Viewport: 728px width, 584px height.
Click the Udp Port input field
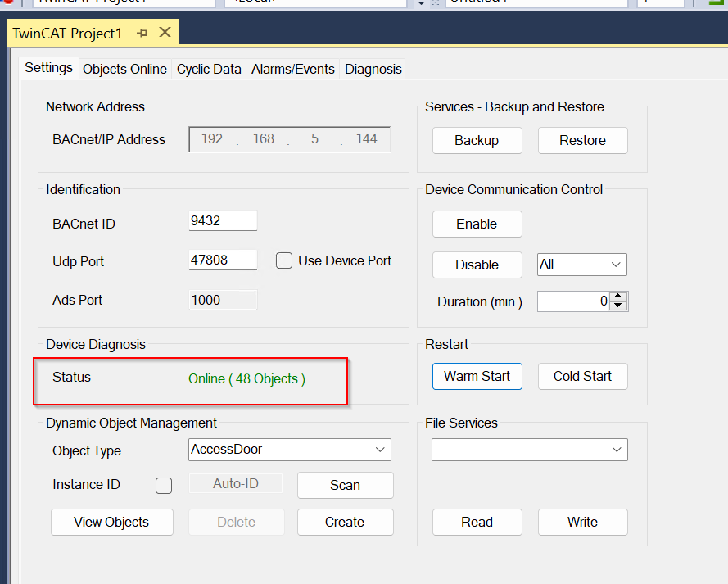[x=223, y=260]
